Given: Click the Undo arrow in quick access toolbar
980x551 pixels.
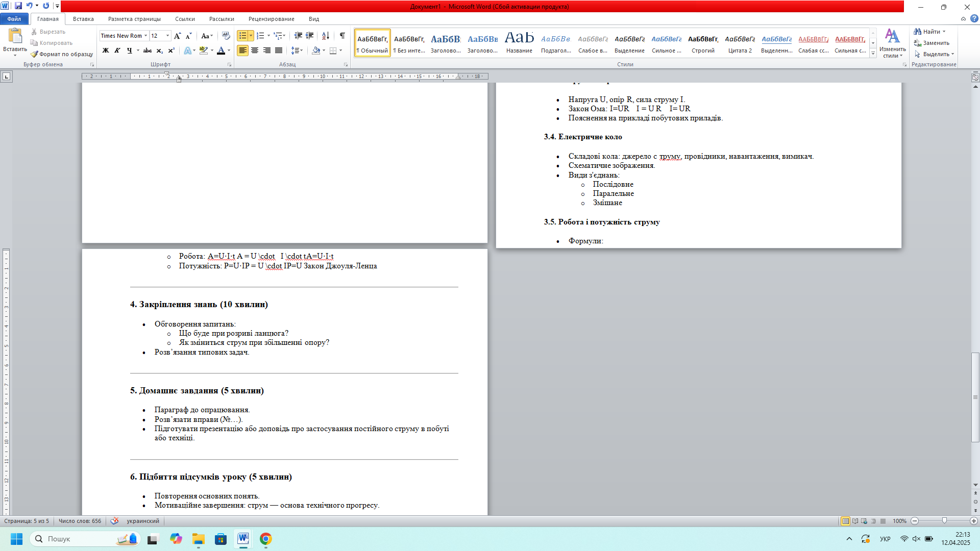Looking at the screenshot, I should pos(29,6).
